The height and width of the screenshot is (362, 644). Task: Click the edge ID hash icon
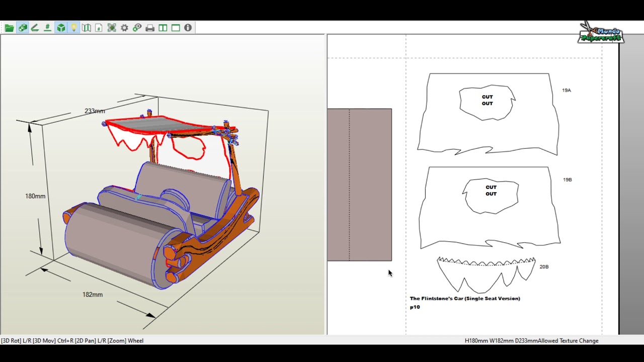(48, 28)
